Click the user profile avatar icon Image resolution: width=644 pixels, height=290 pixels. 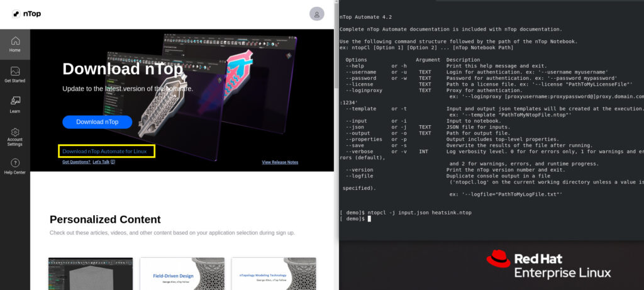coord(317,14)
